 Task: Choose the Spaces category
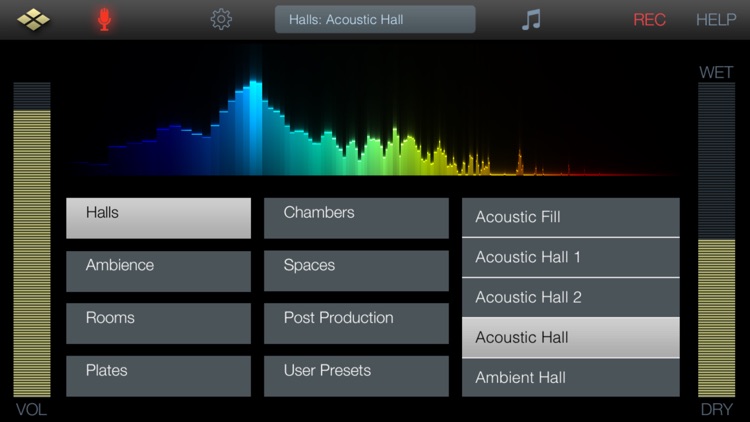pos(356,271)
